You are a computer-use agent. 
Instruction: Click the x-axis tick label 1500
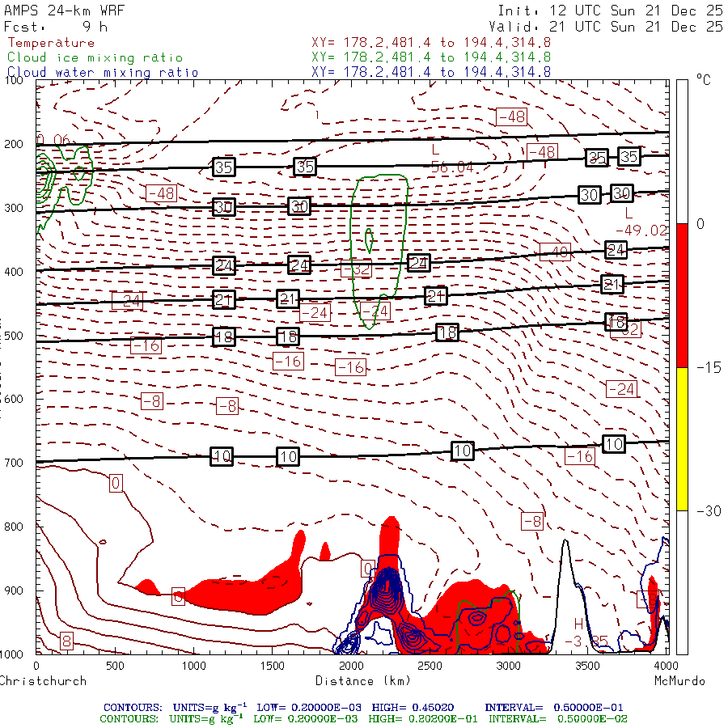(x=272, y=666)
